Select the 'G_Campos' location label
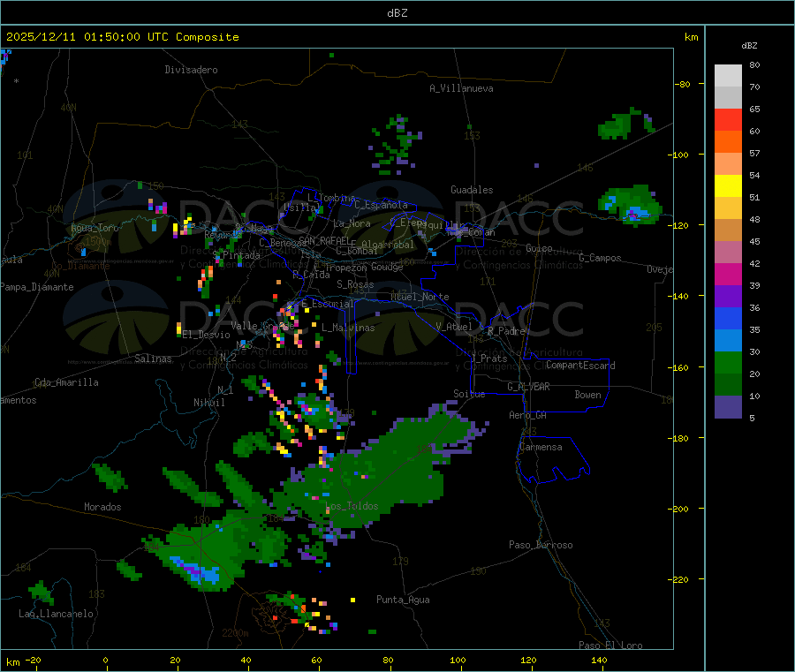The image size is (795, 672). point(600,258)
